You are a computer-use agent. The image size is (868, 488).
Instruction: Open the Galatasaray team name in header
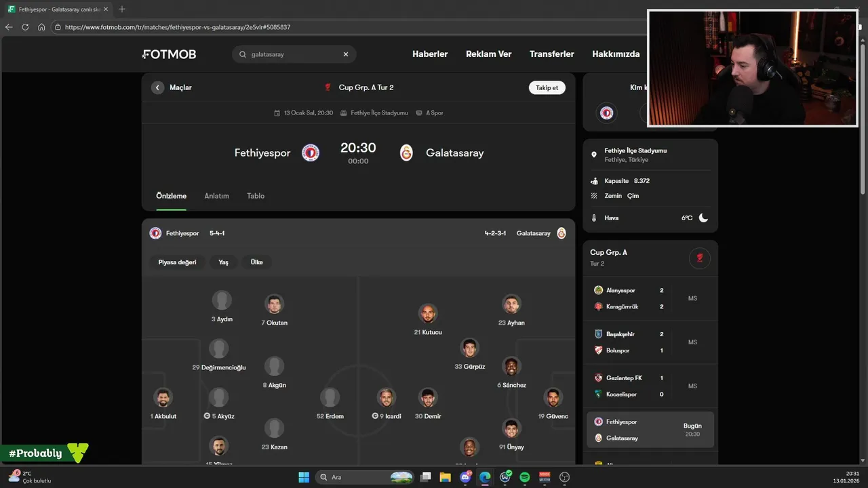point(455,153)
